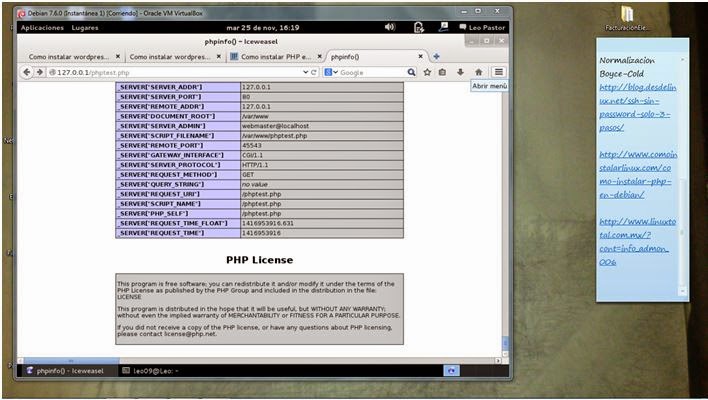The image size is (708, 400).
Task: Click REMOTE_PORT value 45543
Action: tap(252, 145)
